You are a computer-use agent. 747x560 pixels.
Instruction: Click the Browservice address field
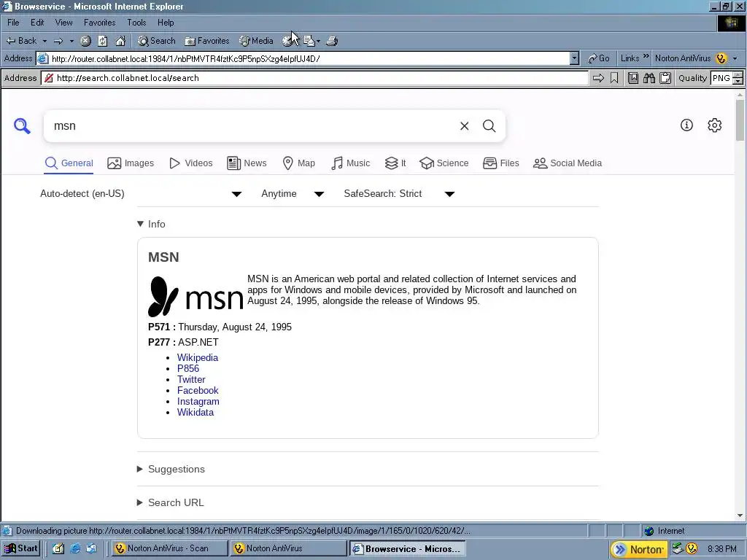[315, 78]
